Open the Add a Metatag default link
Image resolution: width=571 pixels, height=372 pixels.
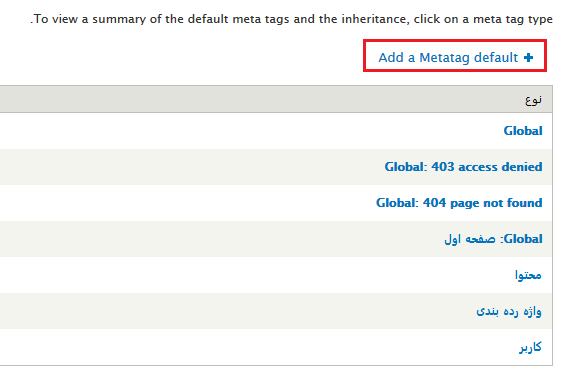pyautogui.click(x=456, y=58)
